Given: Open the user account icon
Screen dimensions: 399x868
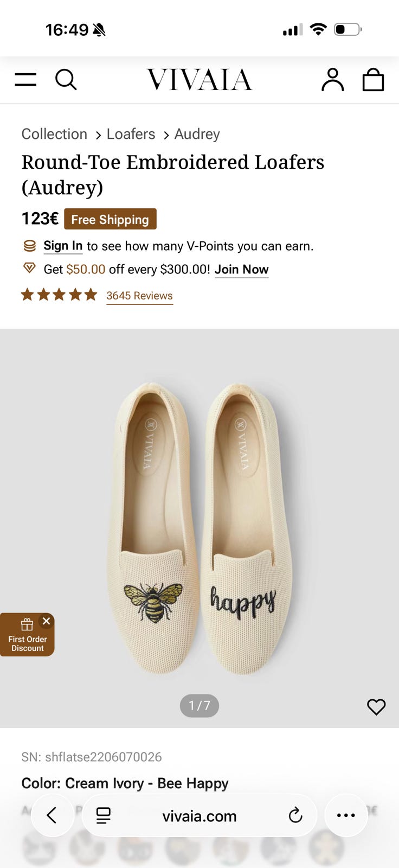Looking at the screenshot, I should tap(332, 80).
